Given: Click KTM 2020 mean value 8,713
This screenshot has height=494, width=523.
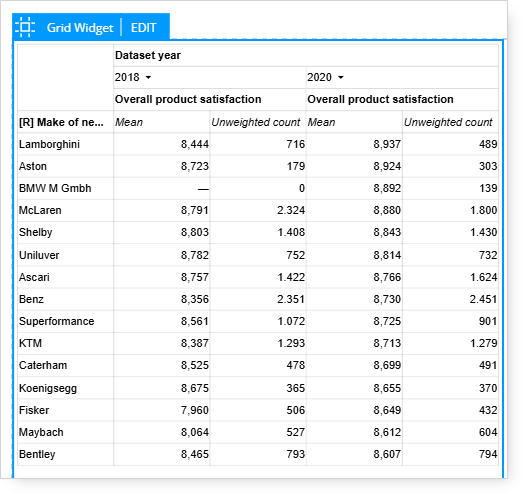Looking at the screenshot, I should [x=387, y=343].
